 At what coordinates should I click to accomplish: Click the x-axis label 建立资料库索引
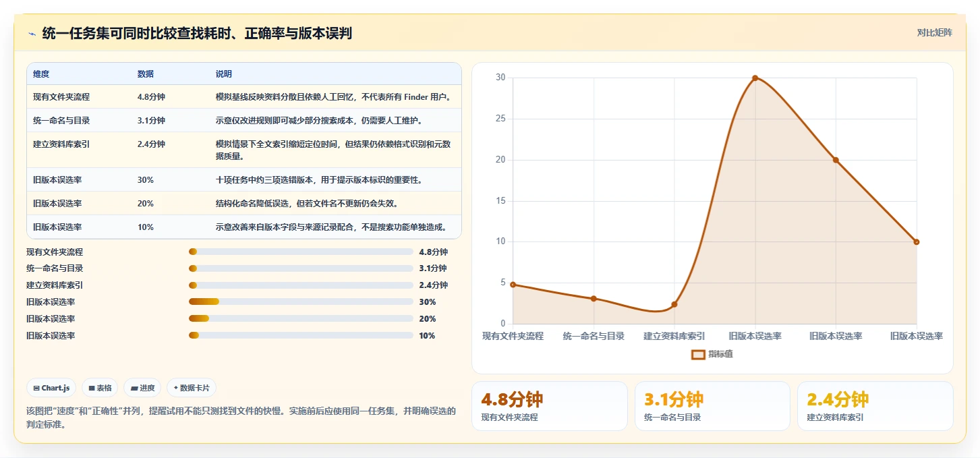[674, 336]
